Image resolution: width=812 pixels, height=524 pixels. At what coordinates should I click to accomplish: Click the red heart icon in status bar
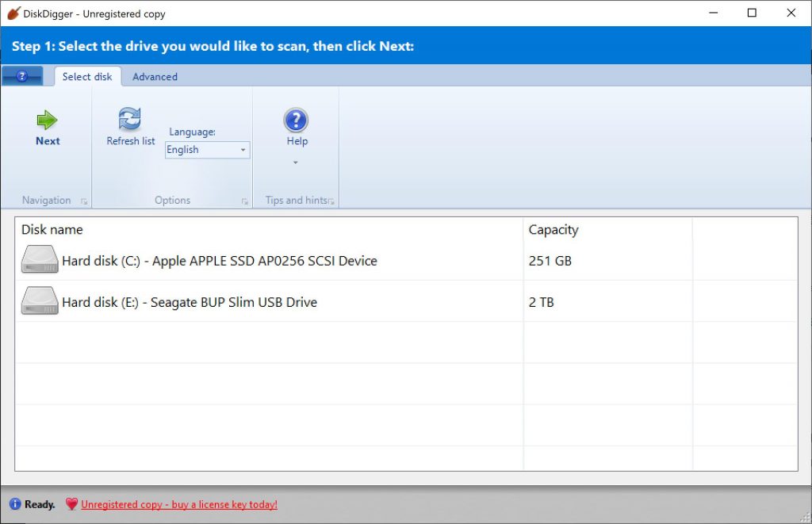pyautogui.click(x=71, y=504)
